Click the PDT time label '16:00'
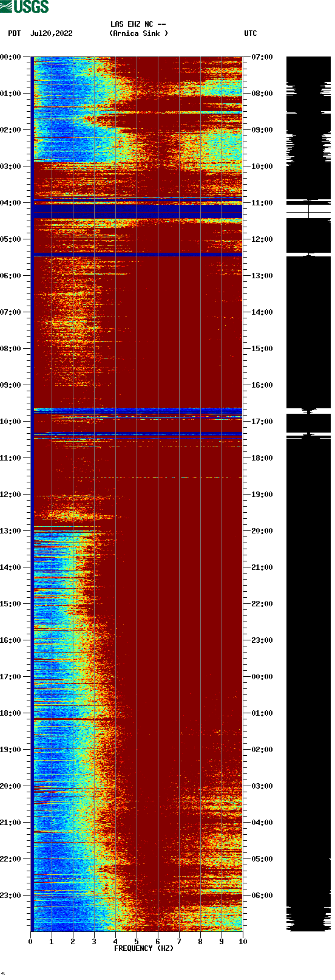The width and height of the screenshot is (335, 980). [11, 640]
